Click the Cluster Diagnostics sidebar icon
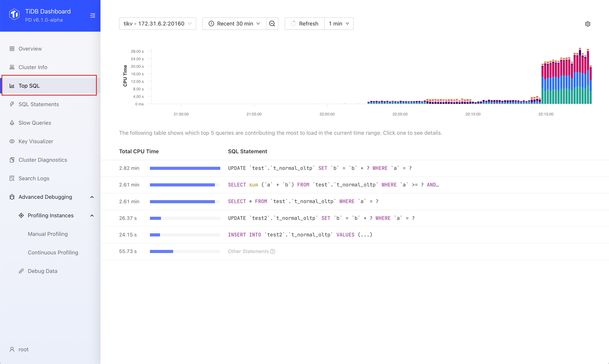Viewport: 609px width, 364px height. click(12, 159)
